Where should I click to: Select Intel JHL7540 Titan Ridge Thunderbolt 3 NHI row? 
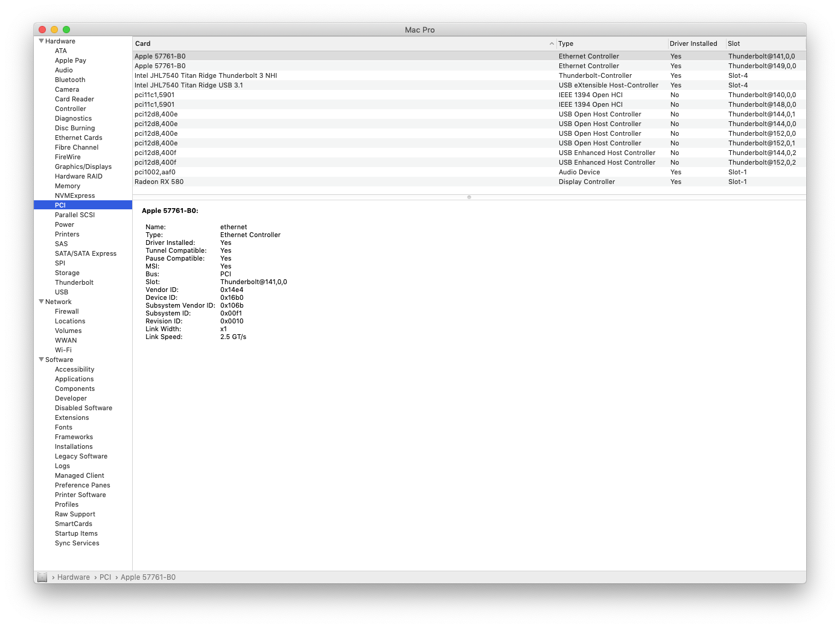tap(469, 75)
